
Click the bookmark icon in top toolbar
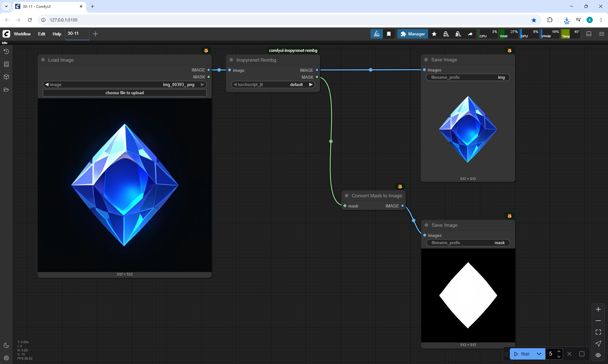tap(389, 34)
